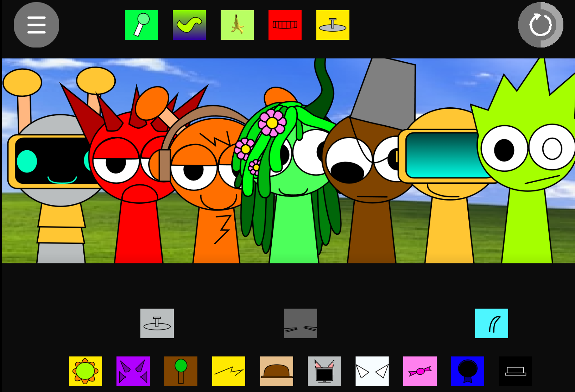Click the gray used plunger disc slot
Image resolution: width=575 pixels, height=392 pixels.
157,323
